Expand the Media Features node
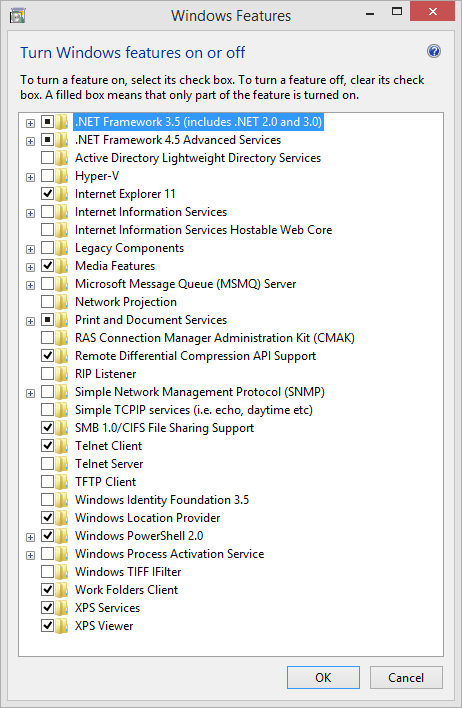Viewport: 462px width, 708px height. pyautogui.click(x=30, y=267)
